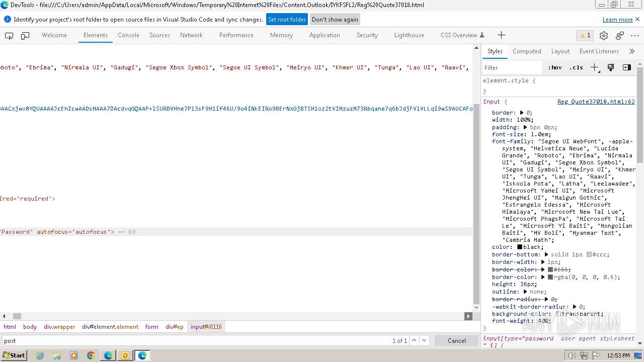
Task: Expand rgba border-color shorthand property
Action: pos(543,277)
